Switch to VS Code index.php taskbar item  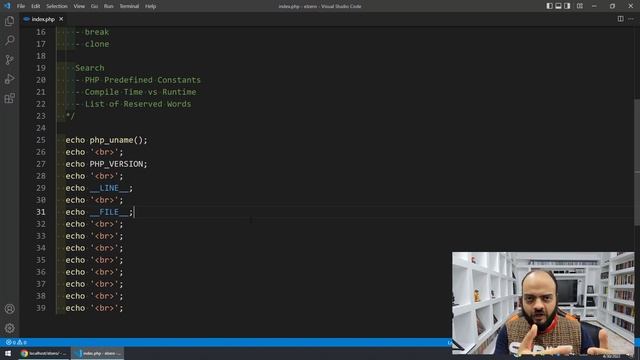point(98,353)
